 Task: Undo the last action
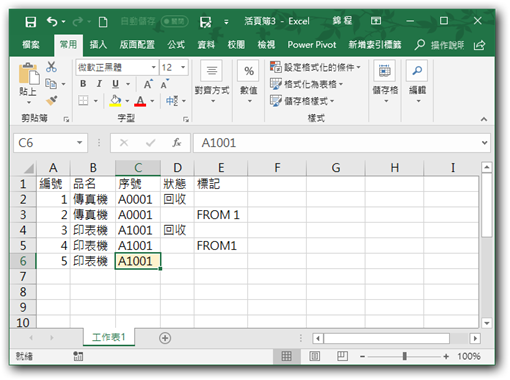click(x=52, y=22)
